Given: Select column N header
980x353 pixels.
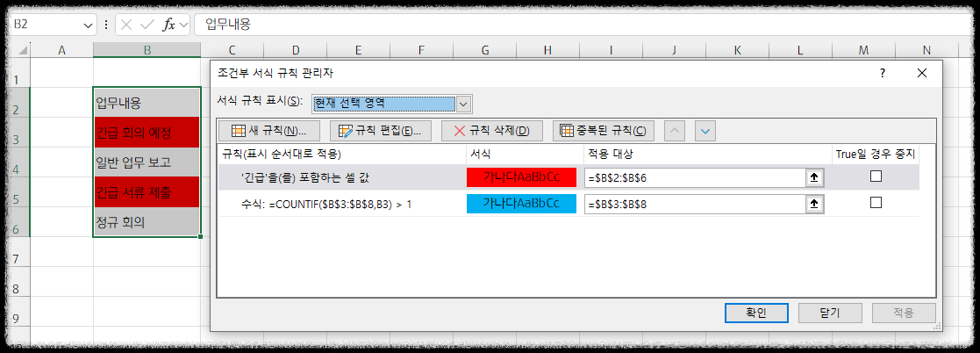Looking at the screenshot, I should point(926,50).
